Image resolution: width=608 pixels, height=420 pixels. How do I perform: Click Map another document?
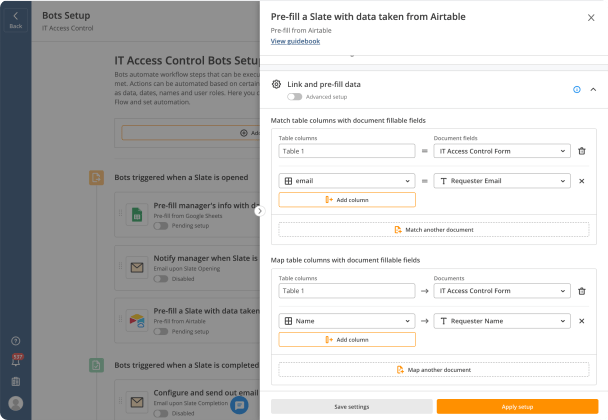(x=434, y=370)
